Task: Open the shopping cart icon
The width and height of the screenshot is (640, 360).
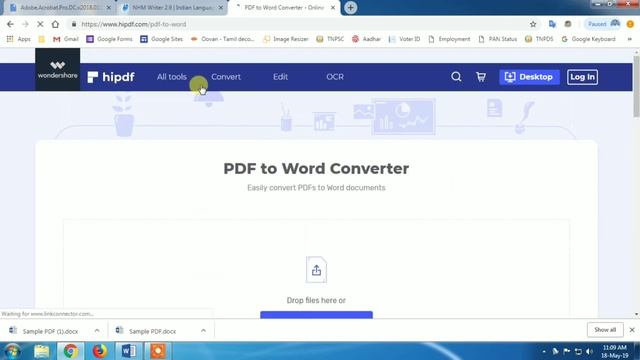Action: pyautogui.click(x=481, y=77)
